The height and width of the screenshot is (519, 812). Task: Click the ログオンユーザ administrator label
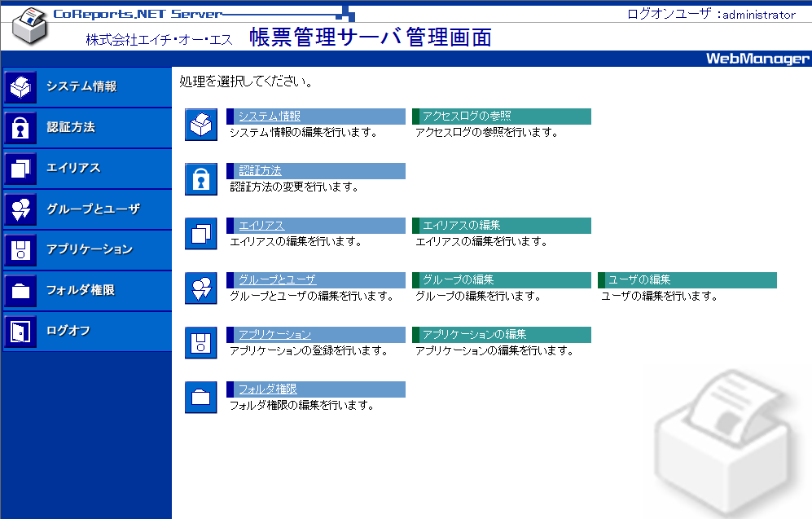(x=711, y=14)
